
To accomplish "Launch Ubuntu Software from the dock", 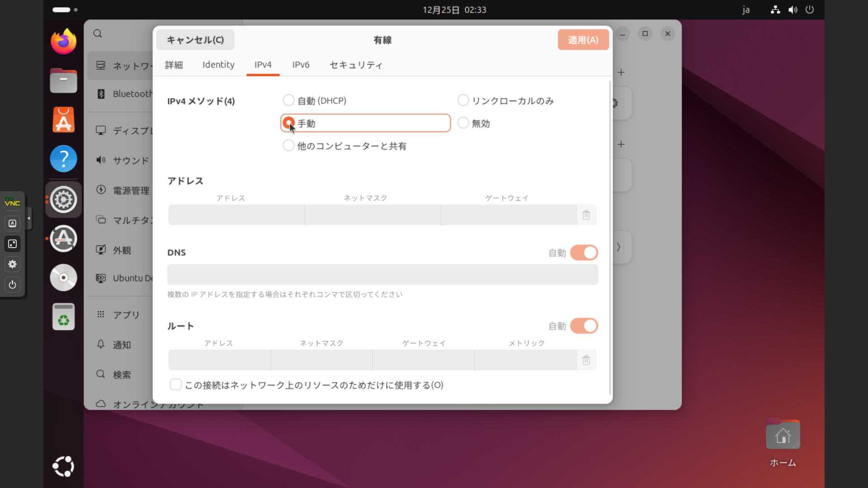I will pyautogui.click(x=63, y=120).
